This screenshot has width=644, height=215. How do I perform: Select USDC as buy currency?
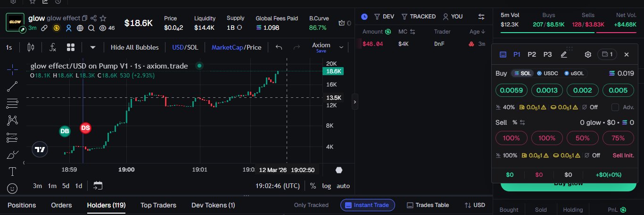point(547,73)
